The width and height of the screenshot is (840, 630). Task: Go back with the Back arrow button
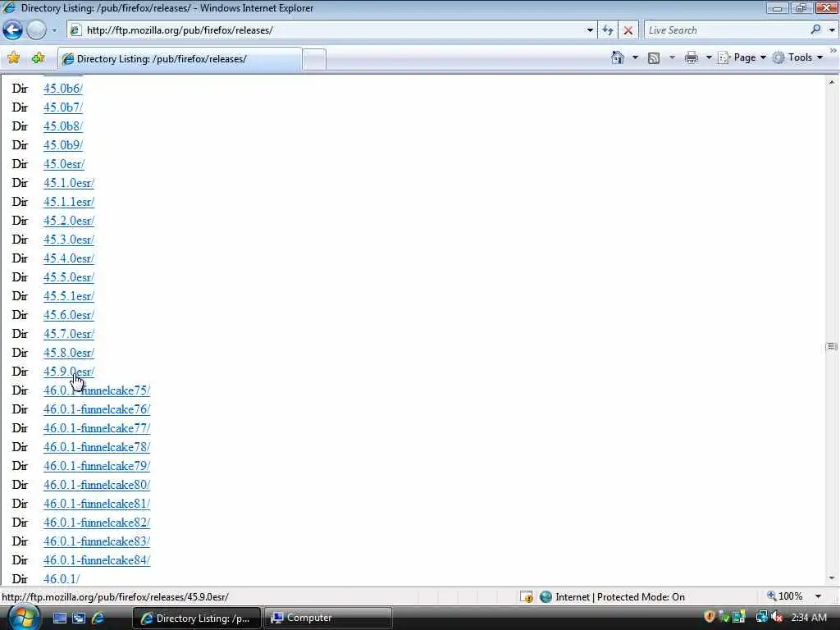pyautogui.click(x=13, y=30)
